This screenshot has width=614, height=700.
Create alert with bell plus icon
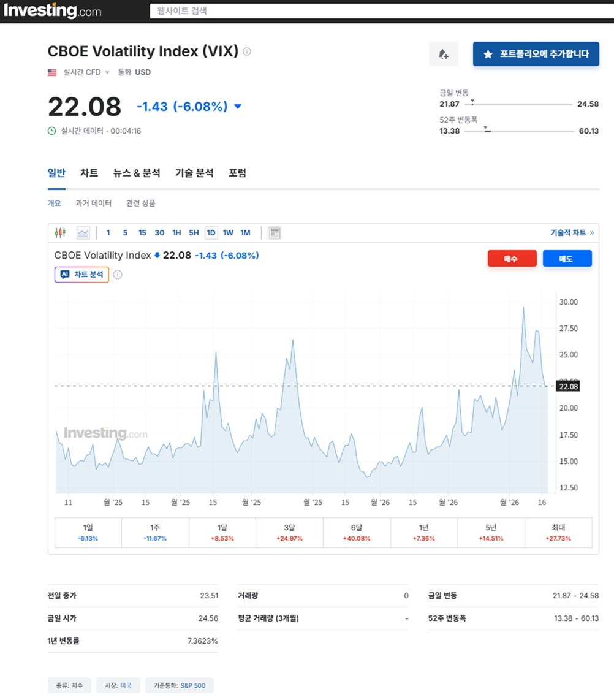(443, 54)
